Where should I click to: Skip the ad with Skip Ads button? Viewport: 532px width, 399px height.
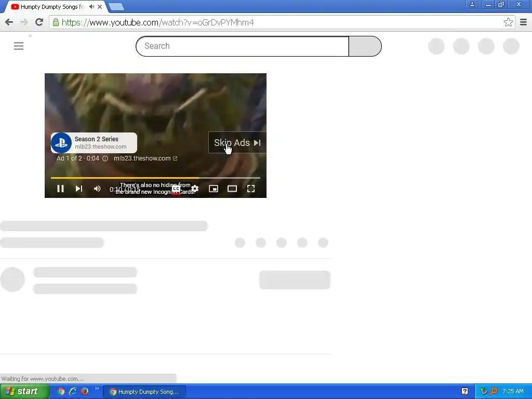coord(237,142)
